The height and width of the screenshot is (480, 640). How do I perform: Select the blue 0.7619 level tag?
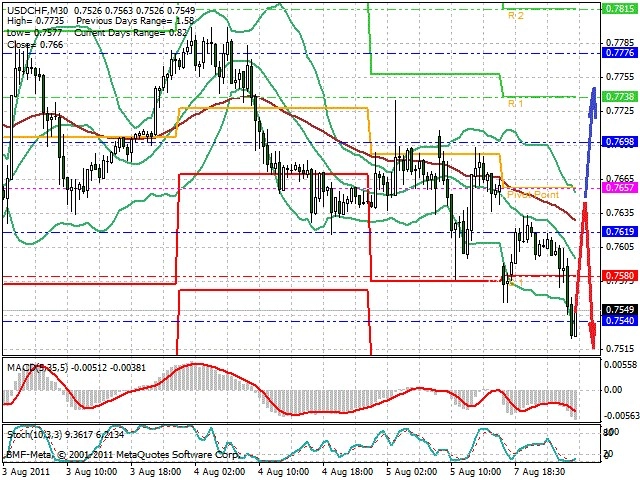click(x=620, y=232)
